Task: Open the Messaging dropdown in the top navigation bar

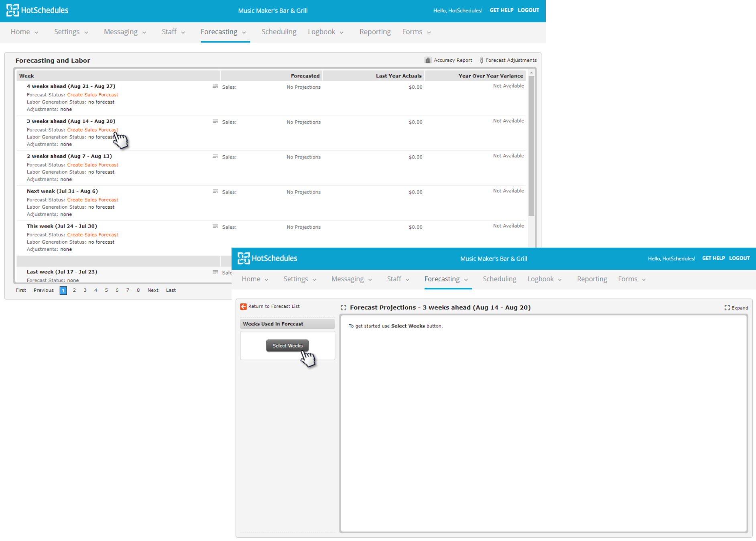Action: [124, 32]
